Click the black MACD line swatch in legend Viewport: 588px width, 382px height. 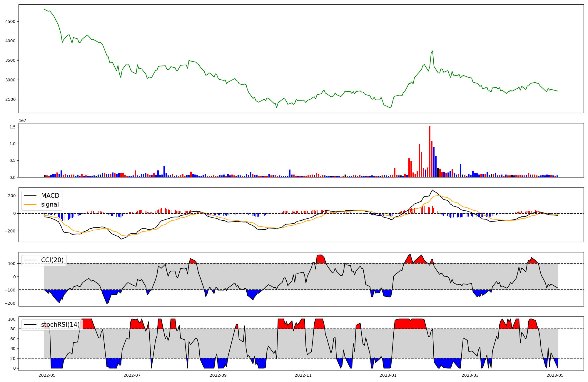click(x=30, y=196)
